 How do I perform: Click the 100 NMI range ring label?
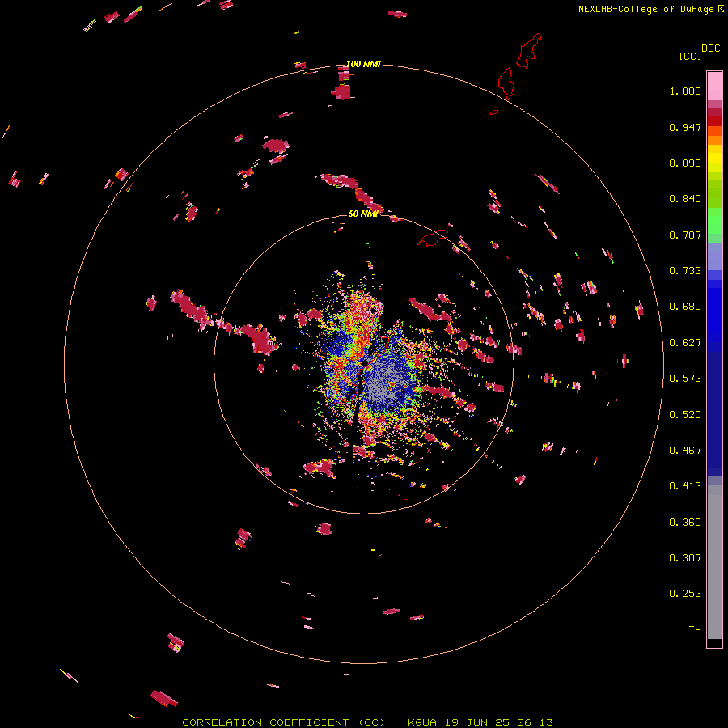point(363,64)
